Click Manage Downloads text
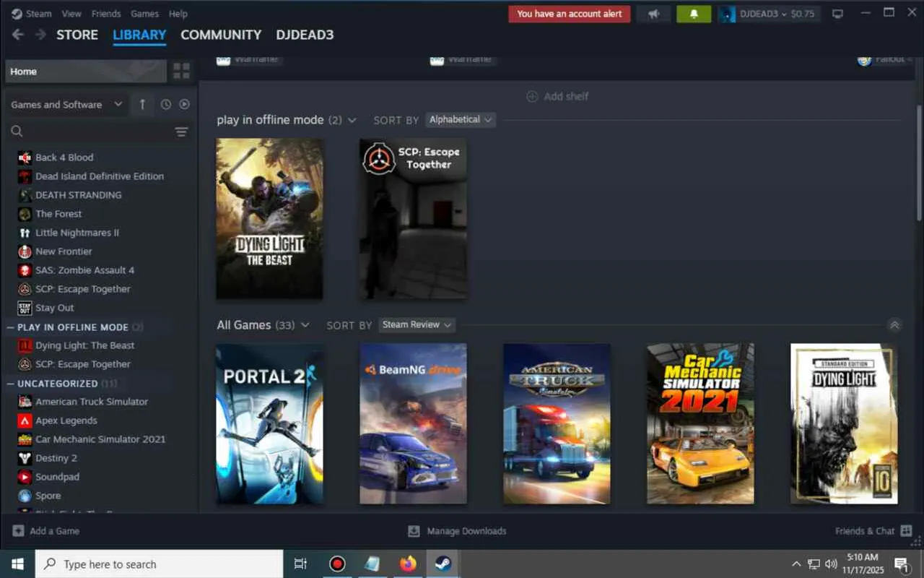 click(466, 531)
